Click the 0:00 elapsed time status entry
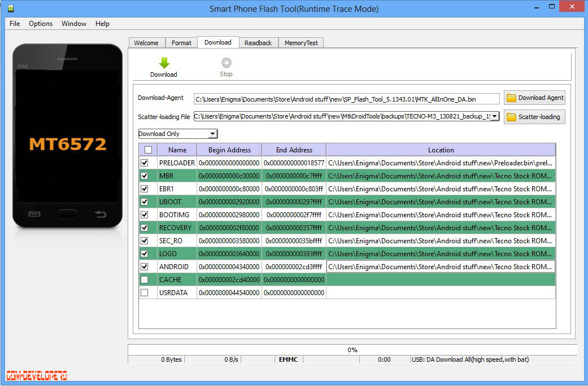 tap(384, 359)
